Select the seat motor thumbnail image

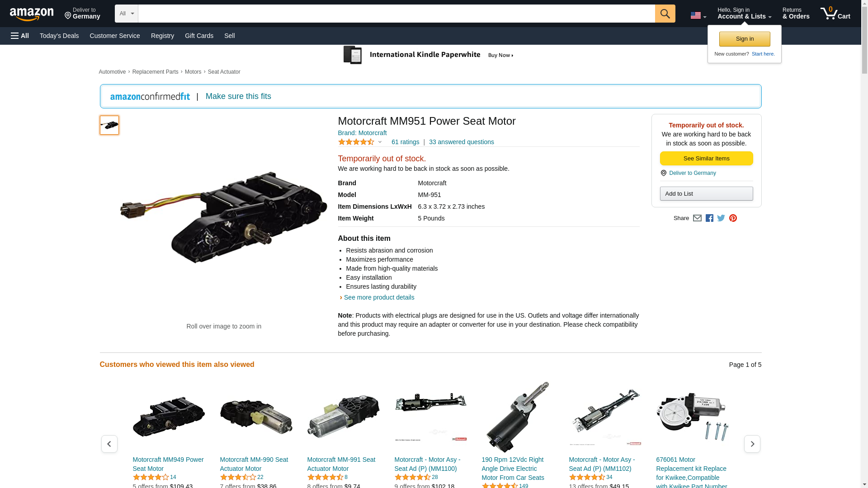(109, 125)
